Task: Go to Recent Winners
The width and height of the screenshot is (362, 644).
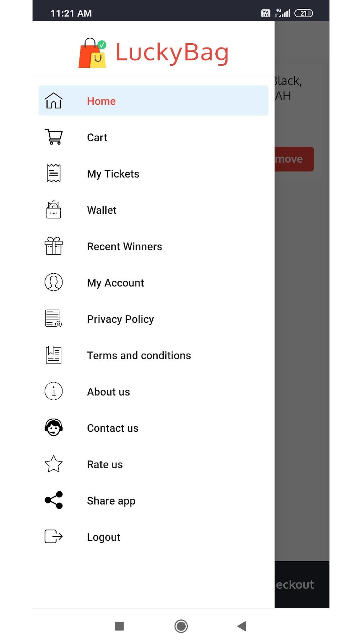Action: [x=125, y=246]
